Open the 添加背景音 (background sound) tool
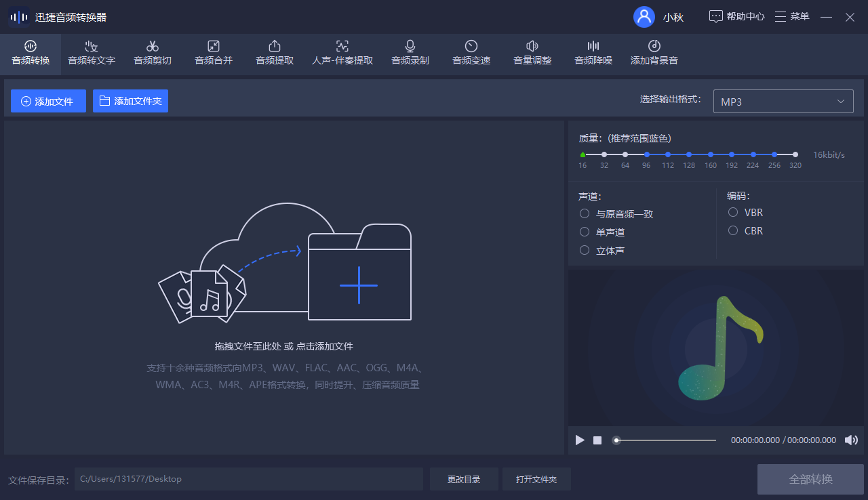Image resolution: width=868 pixels, height=500 pixels. [654, 54]
